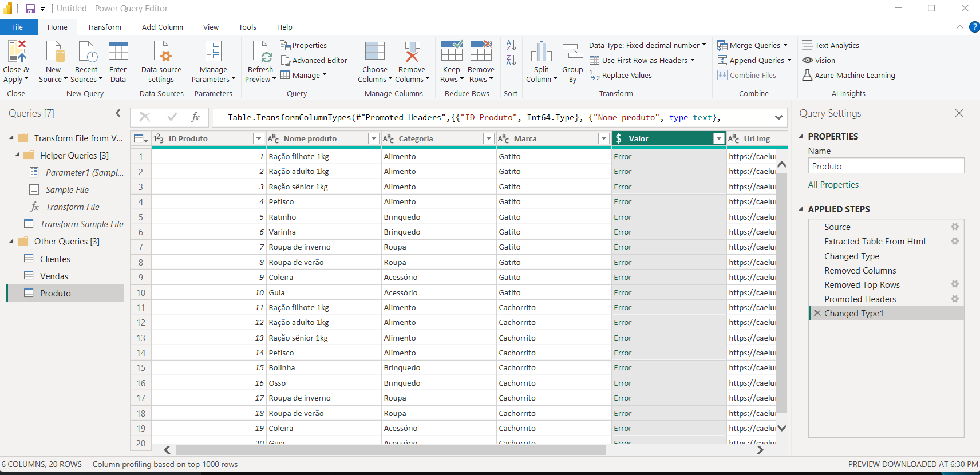Collapse the ribbon
Screen dimensions: 980x475
click(x=960, y=27)
